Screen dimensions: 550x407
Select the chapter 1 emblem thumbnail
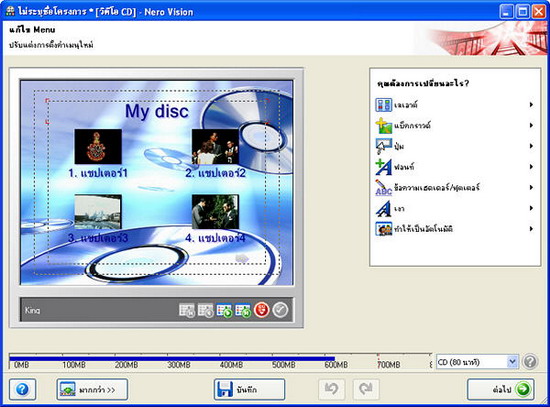click(x=98, y=146)
